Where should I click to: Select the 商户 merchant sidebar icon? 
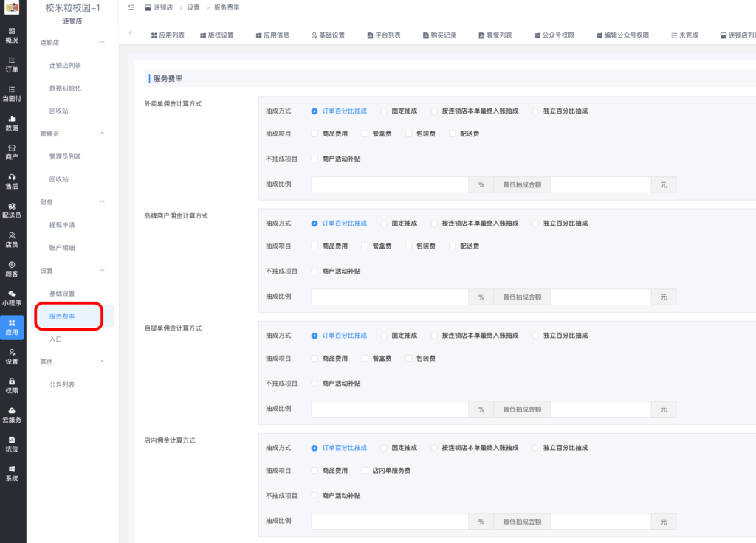(12, 152)
